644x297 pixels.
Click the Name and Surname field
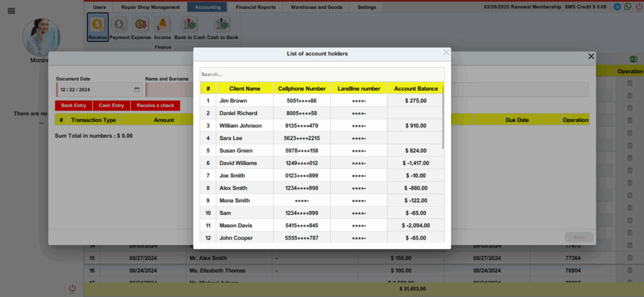coord(169,89)
